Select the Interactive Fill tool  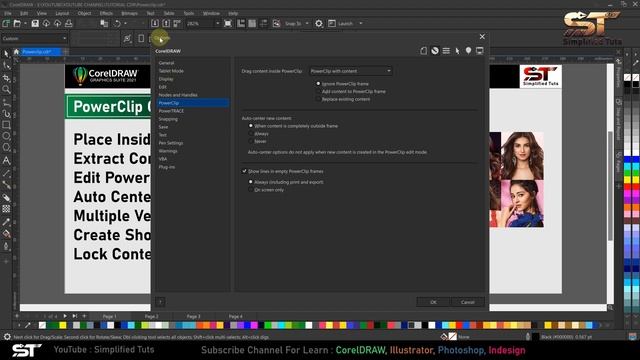click(x=6, y=234)
